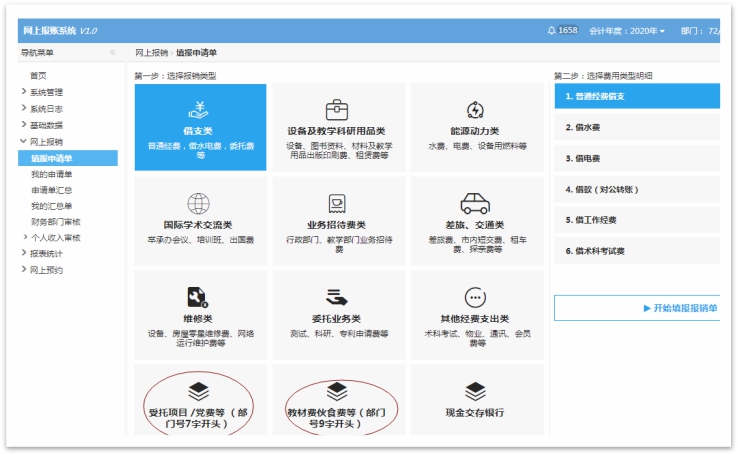Click the 委托业务类 handshake icon
Viewport: 738px width, 455px height.
(x=337, y=297)
